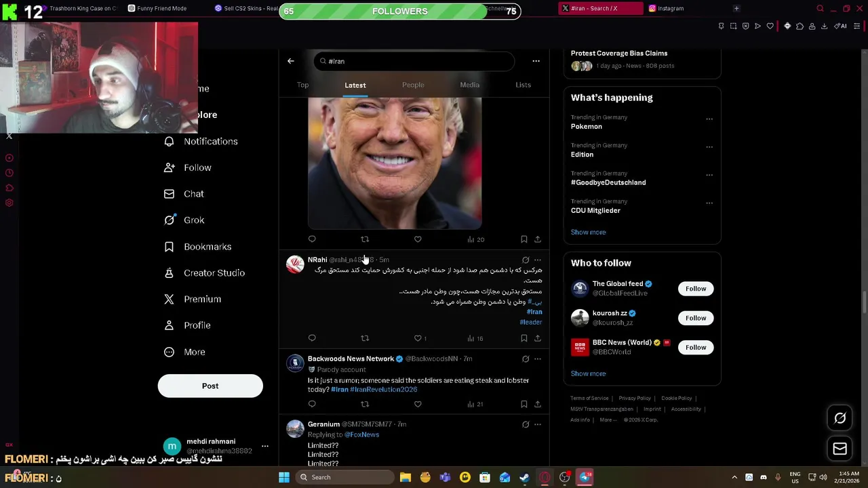
Task: Open Bookmarks from the sidebar
Action: click(198, 247)
